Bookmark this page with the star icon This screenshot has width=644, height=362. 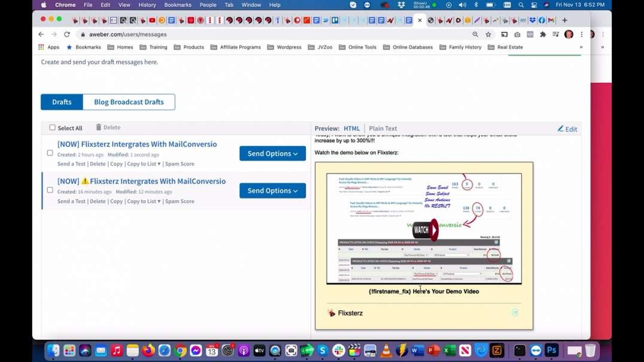[488, 35]
